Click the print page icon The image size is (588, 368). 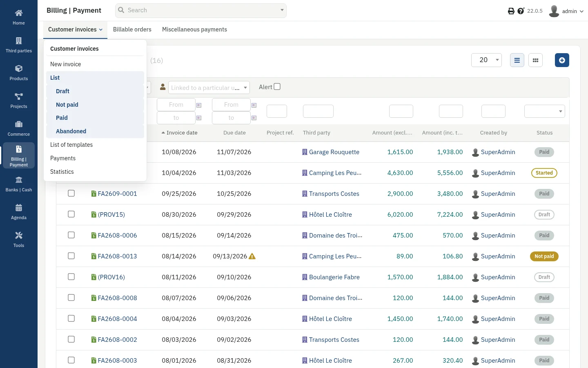click(x=511, y=11)
